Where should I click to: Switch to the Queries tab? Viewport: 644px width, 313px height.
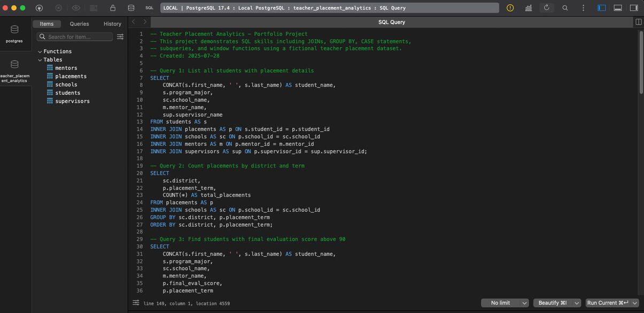[x=79, y=24]
